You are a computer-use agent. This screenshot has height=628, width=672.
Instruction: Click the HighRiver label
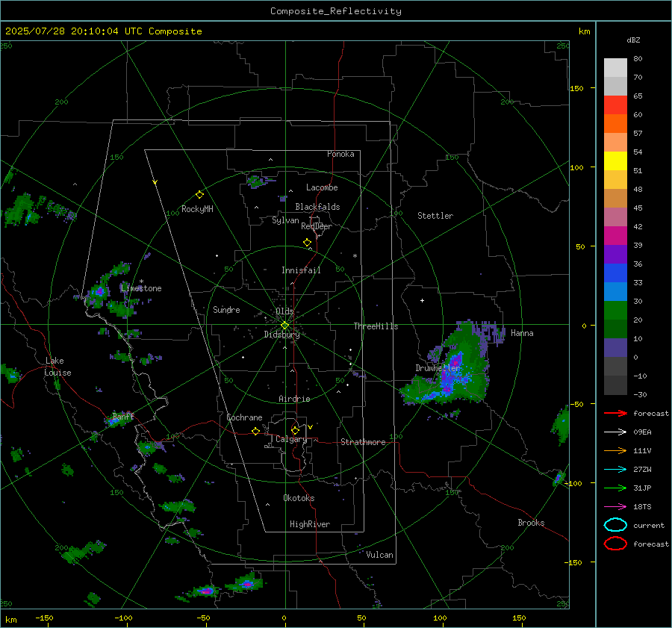(x=310, y=524)
